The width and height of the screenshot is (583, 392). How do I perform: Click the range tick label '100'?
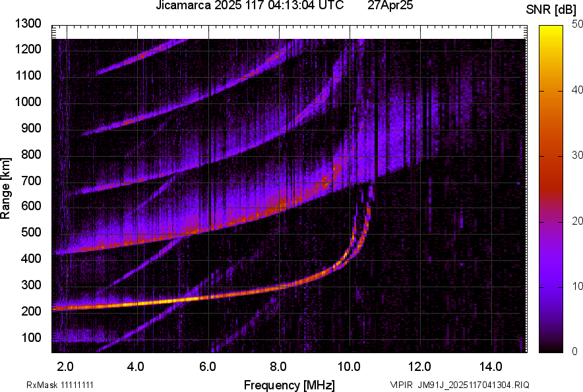[x=31, y=337]
